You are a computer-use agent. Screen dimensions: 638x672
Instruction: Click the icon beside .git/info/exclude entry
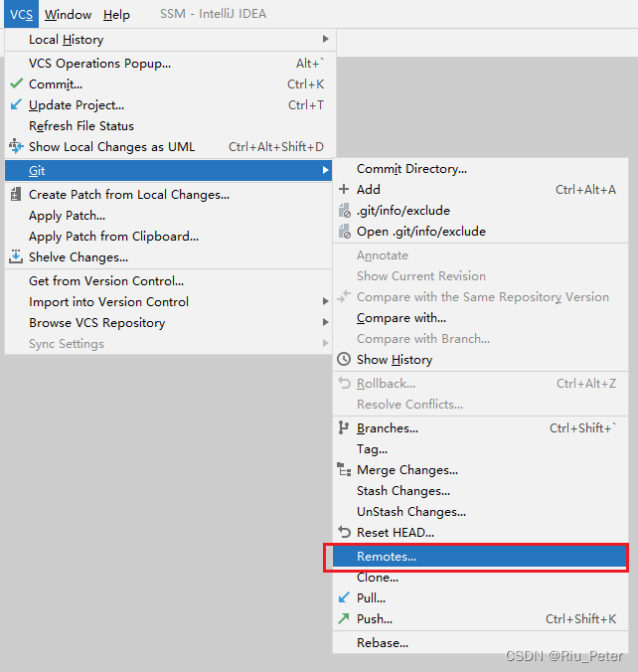(345, 210)
